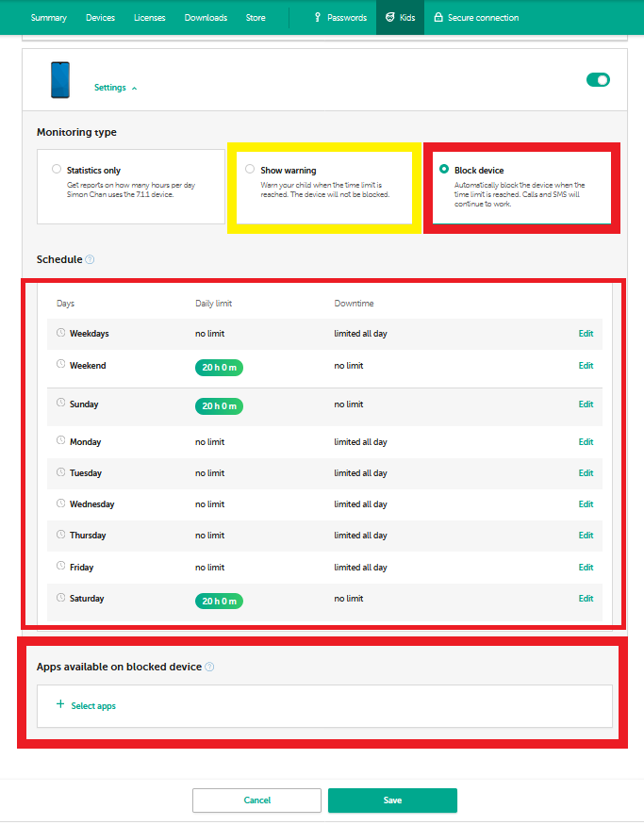This screenshot has height=825, width=644.
Task: Edit the Tuesday schedule
Action: tap(586, 473)
